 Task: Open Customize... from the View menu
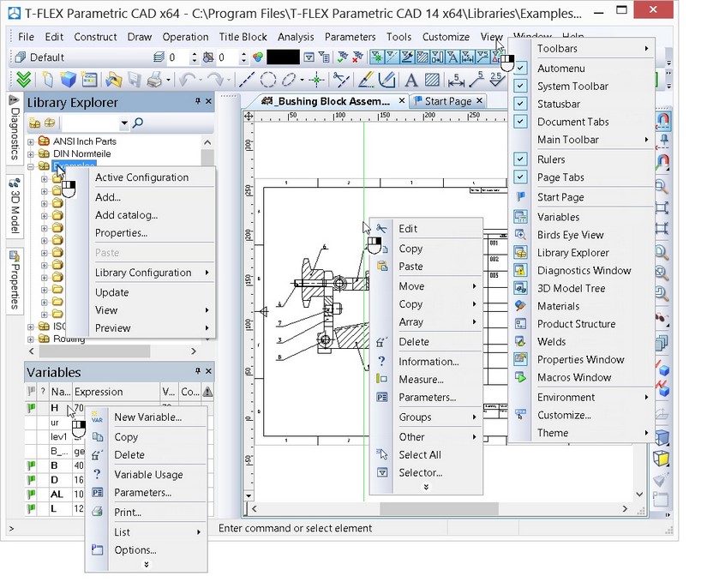564,415
